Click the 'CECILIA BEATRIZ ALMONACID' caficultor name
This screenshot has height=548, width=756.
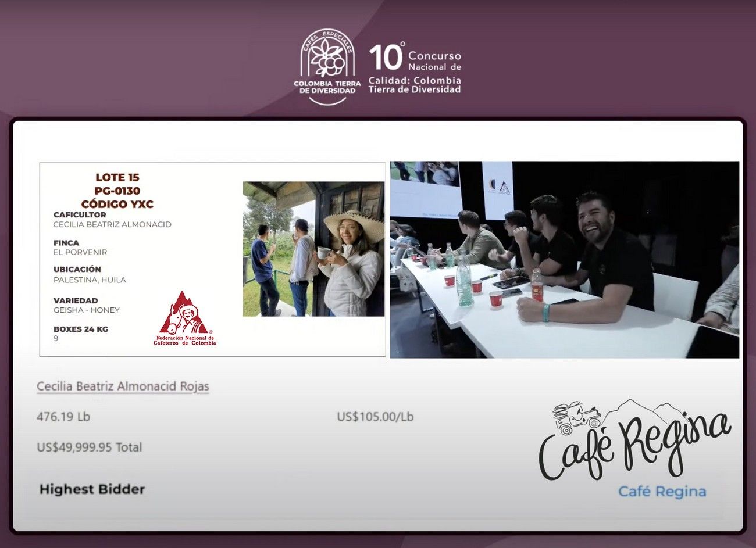[x=112, y=224]
